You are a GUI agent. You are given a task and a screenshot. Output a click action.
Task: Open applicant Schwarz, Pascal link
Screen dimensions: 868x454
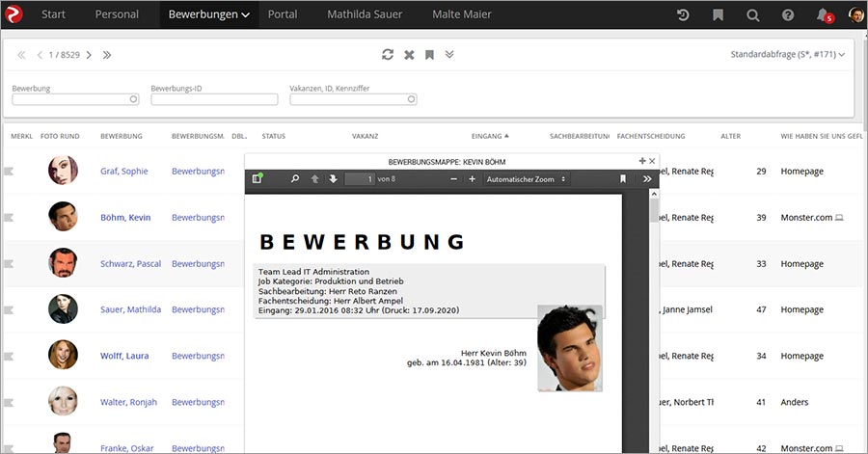(130, 264)
